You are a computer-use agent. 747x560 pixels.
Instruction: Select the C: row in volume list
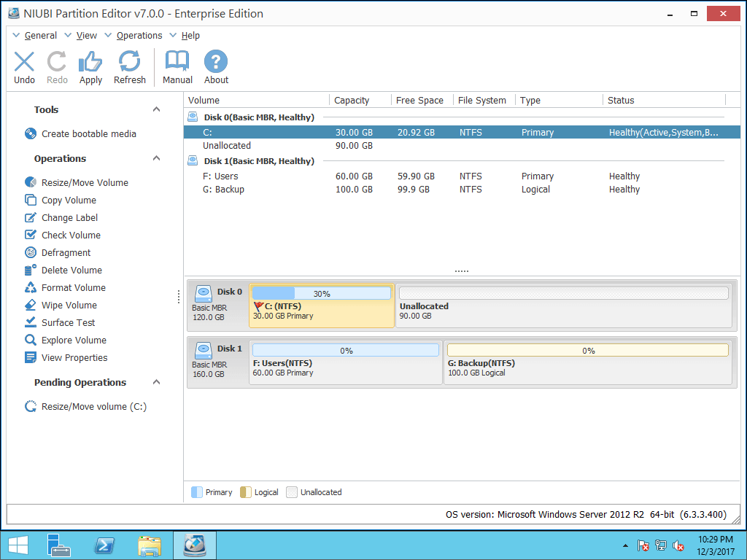click(462, 133)
